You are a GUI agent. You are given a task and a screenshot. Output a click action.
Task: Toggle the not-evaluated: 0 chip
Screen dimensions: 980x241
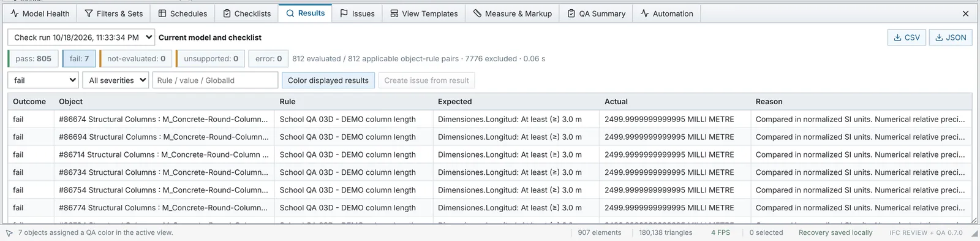click(136, 59)
